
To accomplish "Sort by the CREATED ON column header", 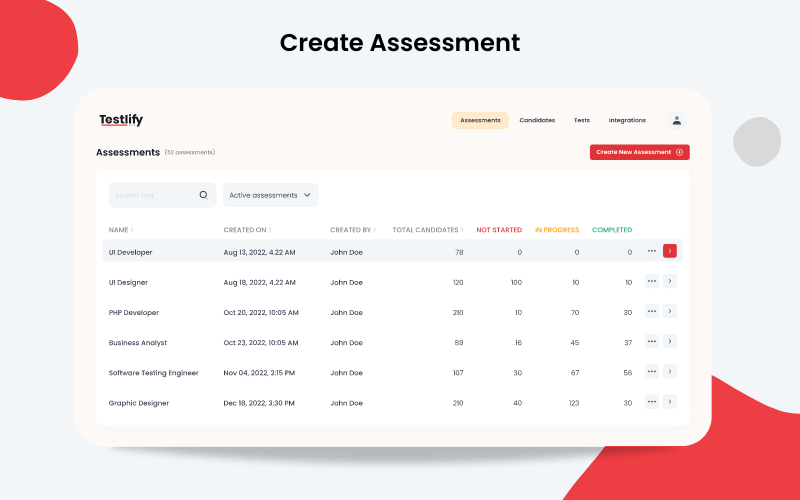I will 247,230.
